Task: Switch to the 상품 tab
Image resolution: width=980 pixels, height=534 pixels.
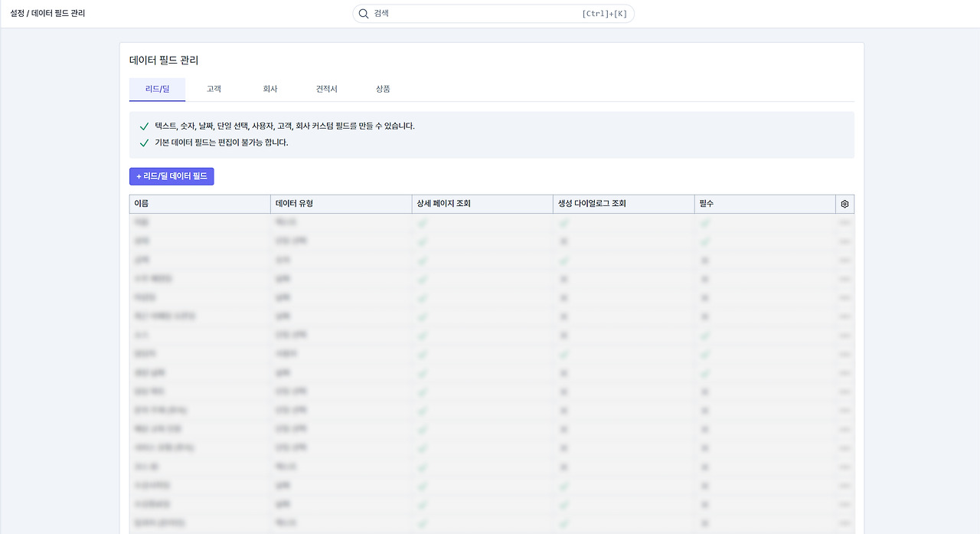Action: [x=383, y=89]
